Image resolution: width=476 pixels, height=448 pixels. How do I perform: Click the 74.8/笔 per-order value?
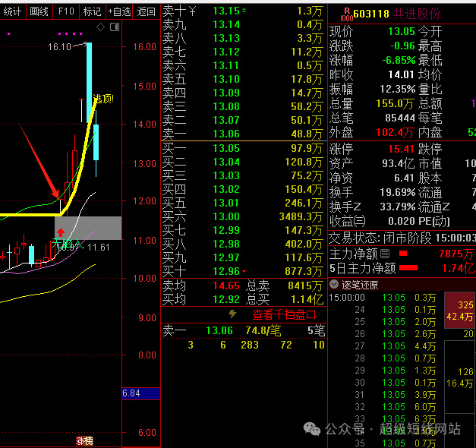[263, 330]
